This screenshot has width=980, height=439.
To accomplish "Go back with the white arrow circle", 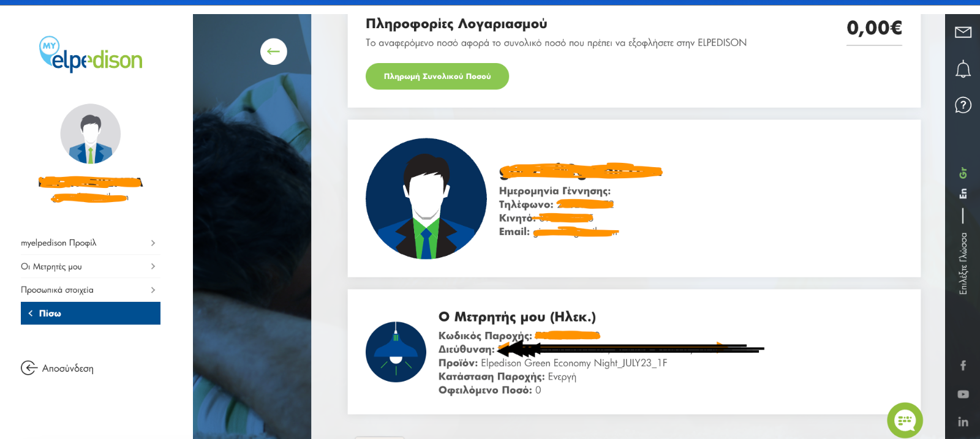I will [x=274, y=51].
